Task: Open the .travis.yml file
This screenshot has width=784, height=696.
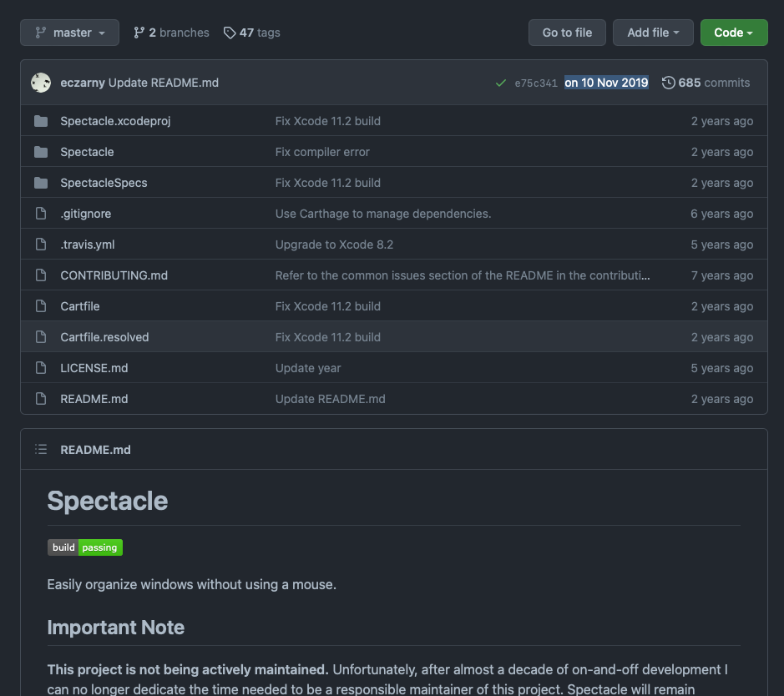Action: pyautogui.click(x=88, y=245)
